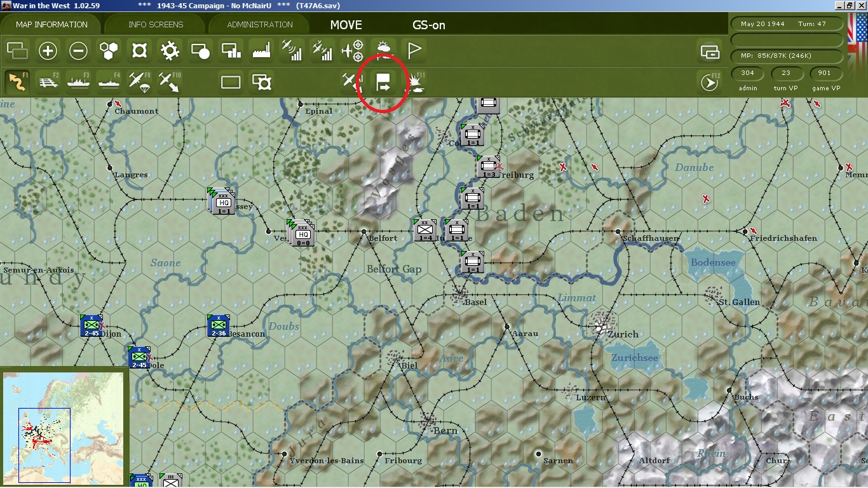
Task: Select the HQ unit stack near Vesoul
Action: tap(301, 234)
